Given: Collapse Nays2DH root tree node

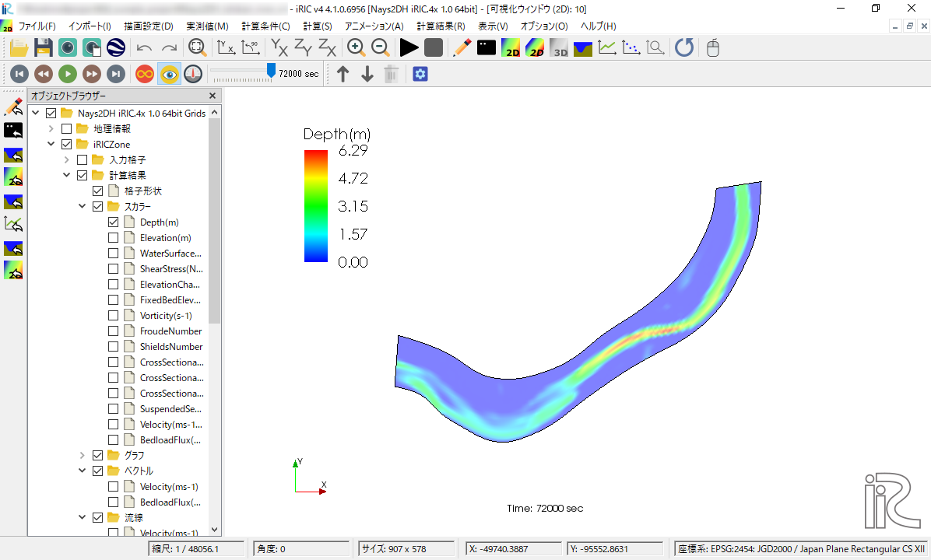Looking at the screenshot, I should coord(36,113).
